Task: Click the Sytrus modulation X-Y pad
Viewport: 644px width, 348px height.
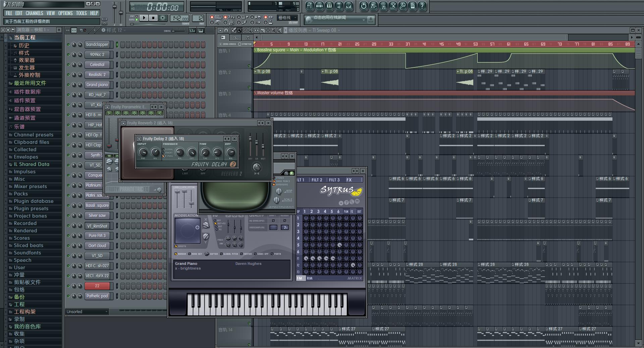Action: coord(187,230)
